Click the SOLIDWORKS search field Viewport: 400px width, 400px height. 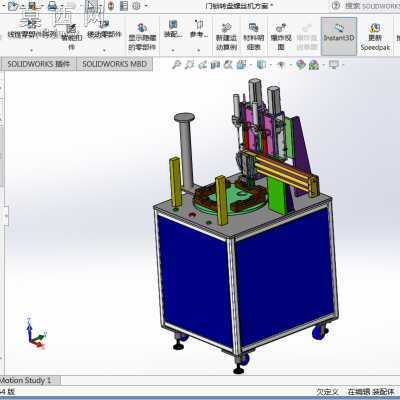click(x=372, y=6)
